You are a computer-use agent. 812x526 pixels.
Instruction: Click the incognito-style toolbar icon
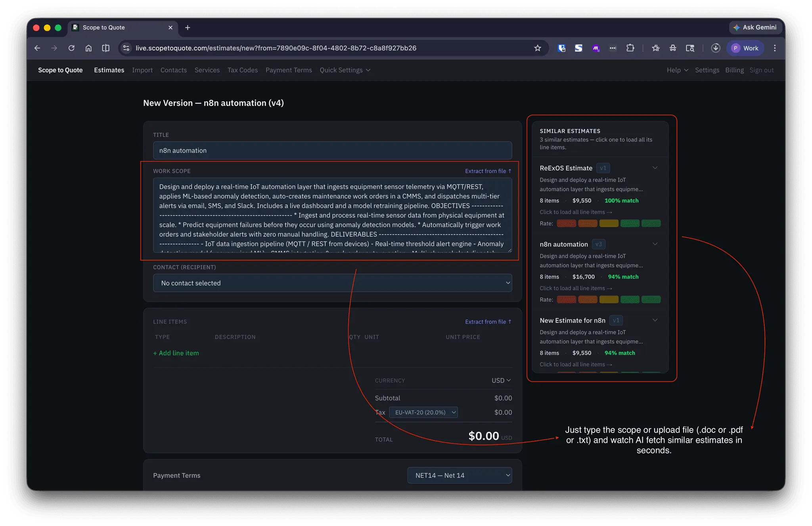[x=673, y=48]
